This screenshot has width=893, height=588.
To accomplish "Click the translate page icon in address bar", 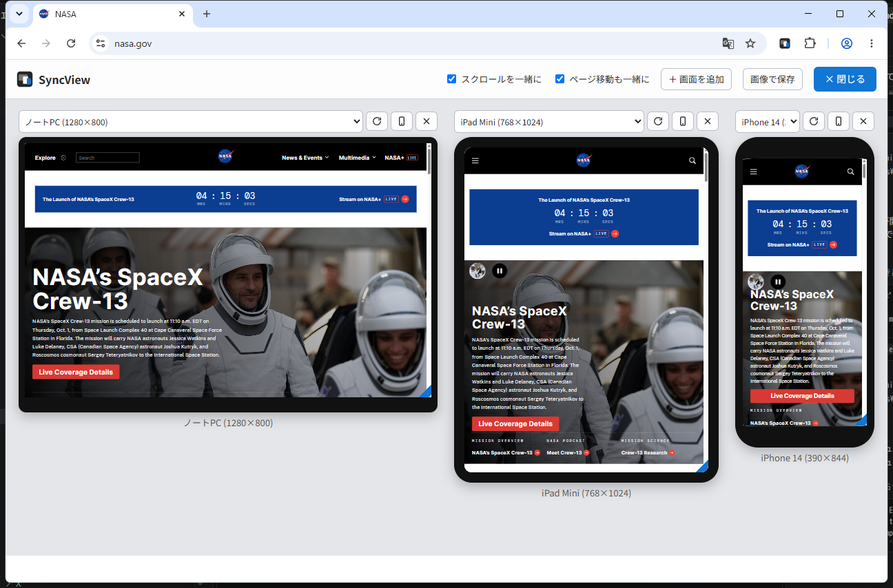I will click(x=728, y=43).
